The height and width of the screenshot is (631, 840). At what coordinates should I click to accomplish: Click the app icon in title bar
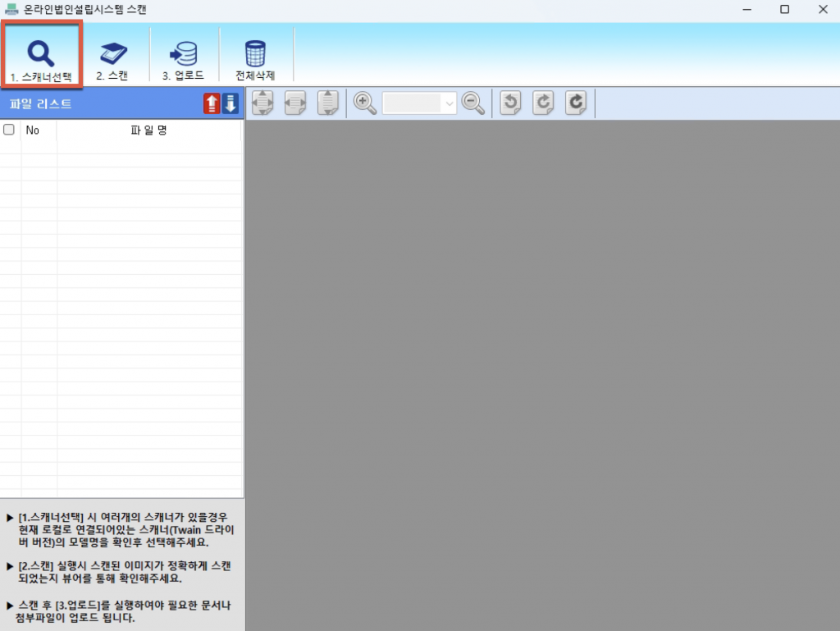click(11, 9)
